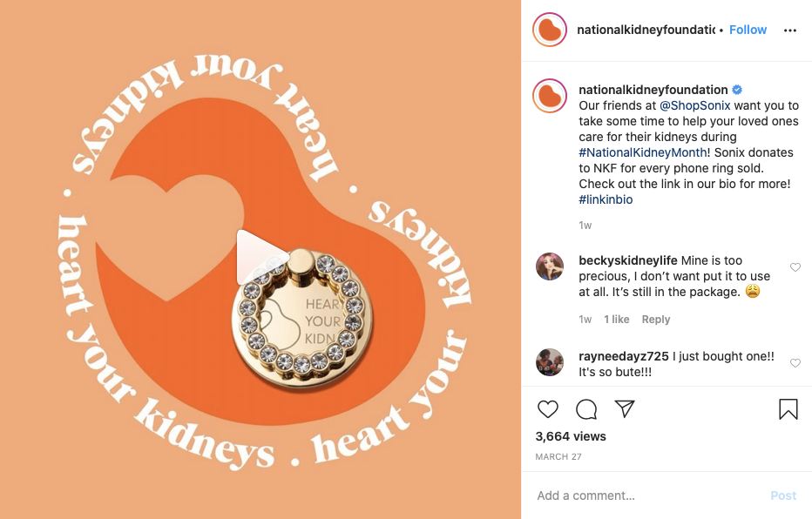The image size is (812, 519).
Task: View the 1 like on Becky's comment
Action: 616,320
